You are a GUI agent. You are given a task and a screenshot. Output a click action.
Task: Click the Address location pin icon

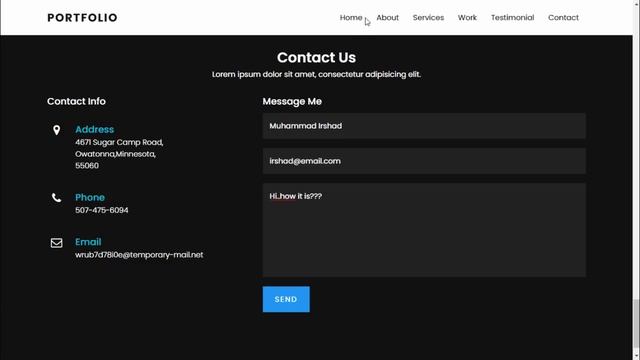click(x=56, y=130)
